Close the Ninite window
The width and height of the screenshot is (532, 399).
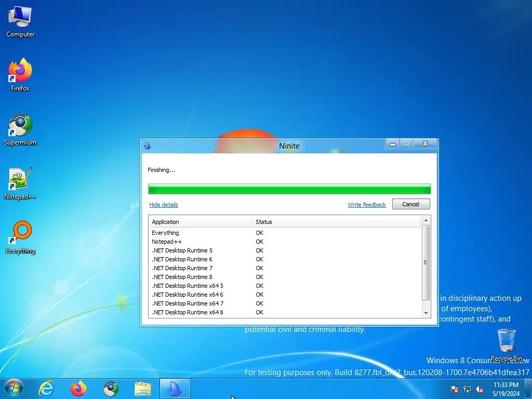point(425,143)
